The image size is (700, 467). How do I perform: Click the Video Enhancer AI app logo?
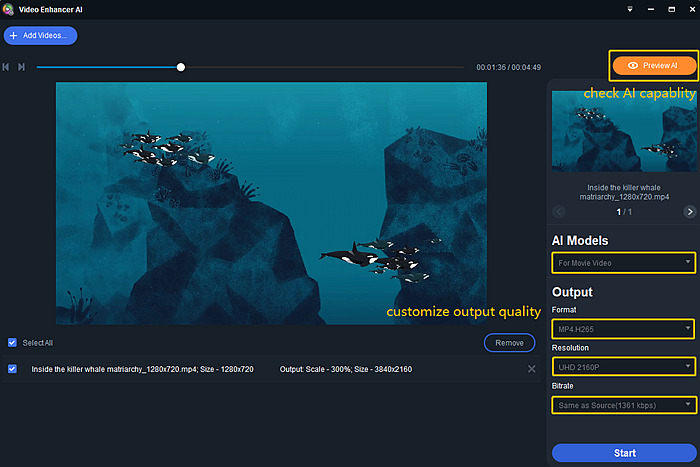9,10
